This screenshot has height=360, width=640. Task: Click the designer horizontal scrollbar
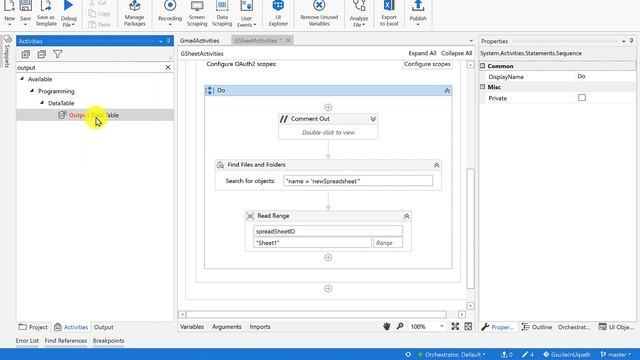tap(316, 315)
